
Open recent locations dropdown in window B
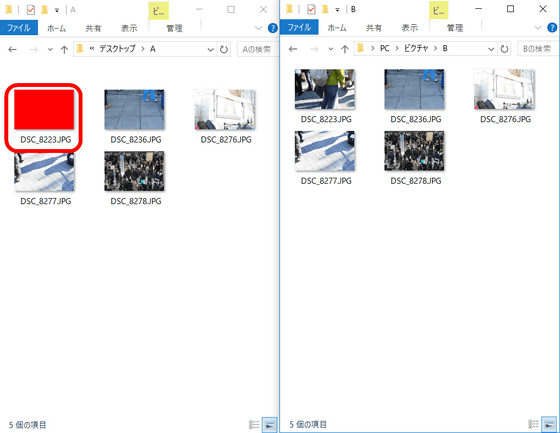pos(331,49)
